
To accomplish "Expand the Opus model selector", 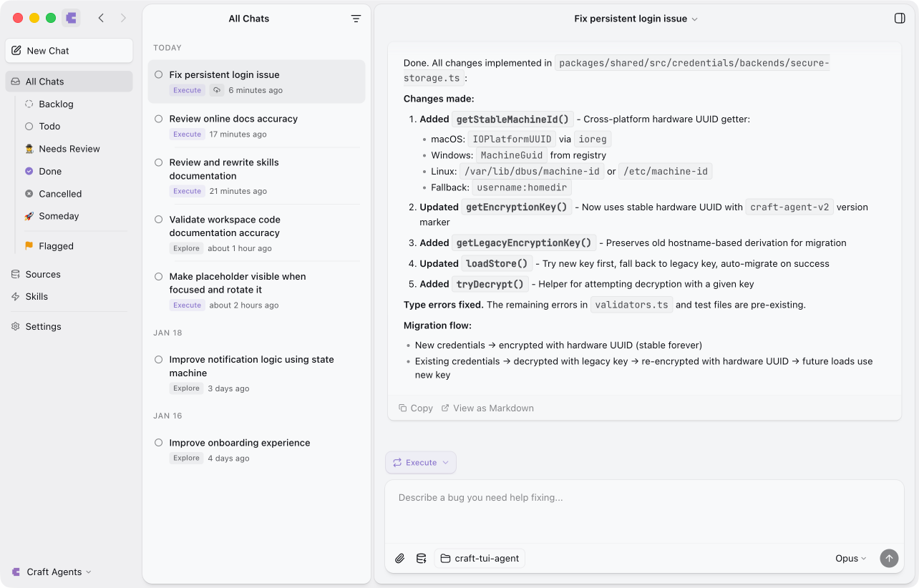I will (850, 558).
